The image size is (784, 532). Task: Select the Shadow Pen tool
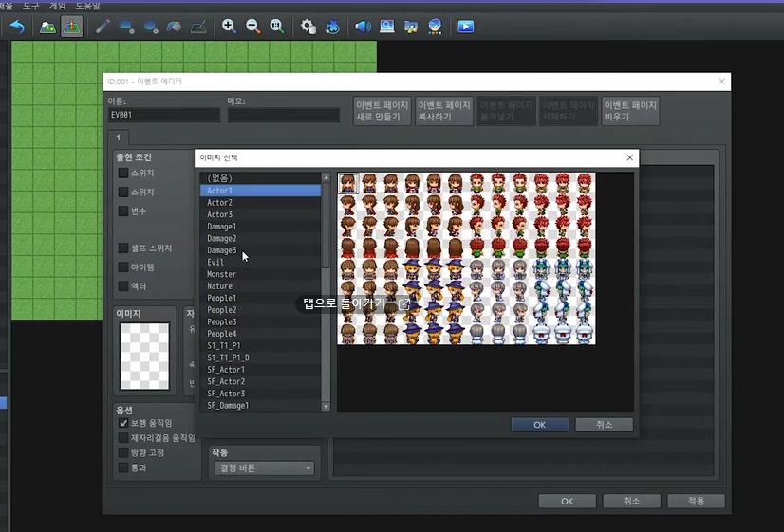pyautogui.click(x=198, y=27)
